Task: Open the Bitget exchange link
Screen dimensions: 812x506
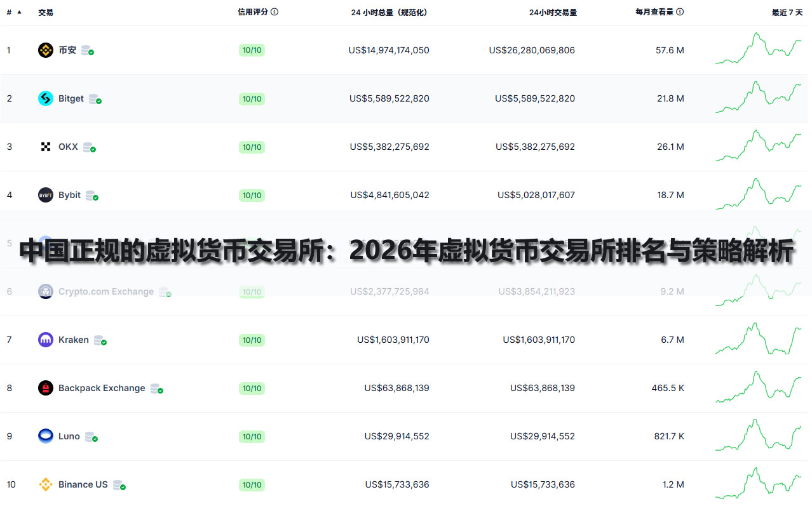Action: pyautogui.click(x=71, y=98)
